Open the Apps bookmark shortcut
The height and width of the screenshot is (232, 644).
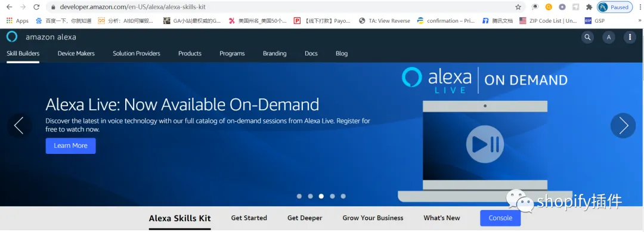tap(17, 20)
